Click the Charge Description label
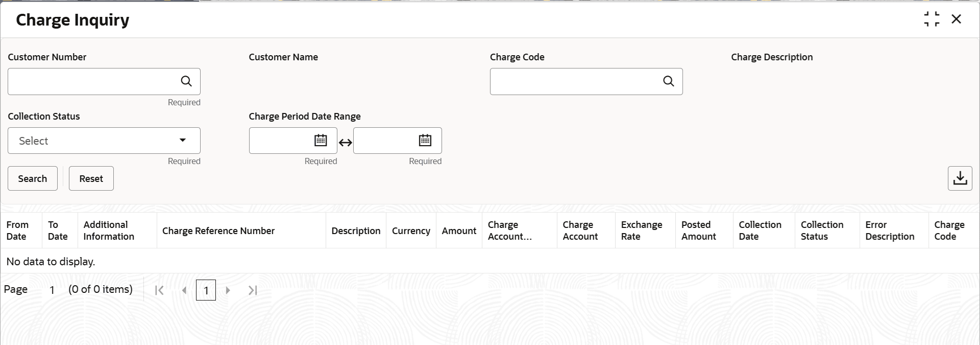The image size is (980, 345). click(x=772, y=57)
